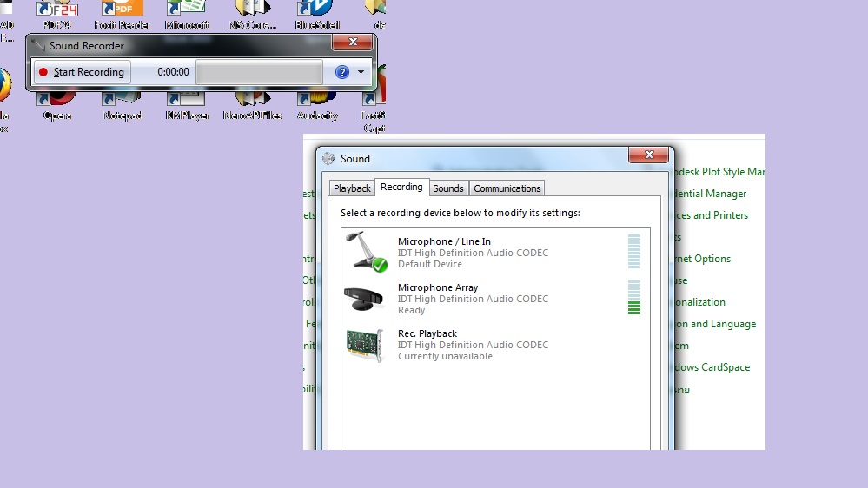
Task: Click the Sound dialog speaker icon
Action: pyautogui.click(x=328, y=159)
